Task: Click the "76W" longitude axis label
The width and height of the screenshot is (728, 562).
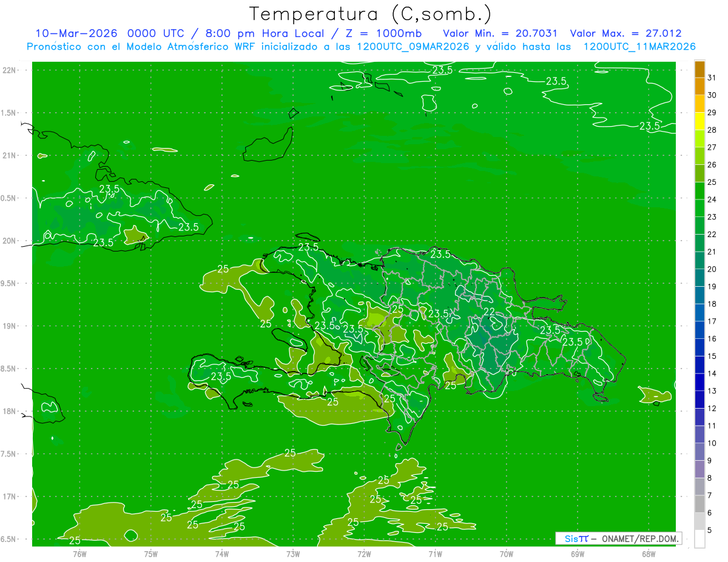Action: point(79,553)
